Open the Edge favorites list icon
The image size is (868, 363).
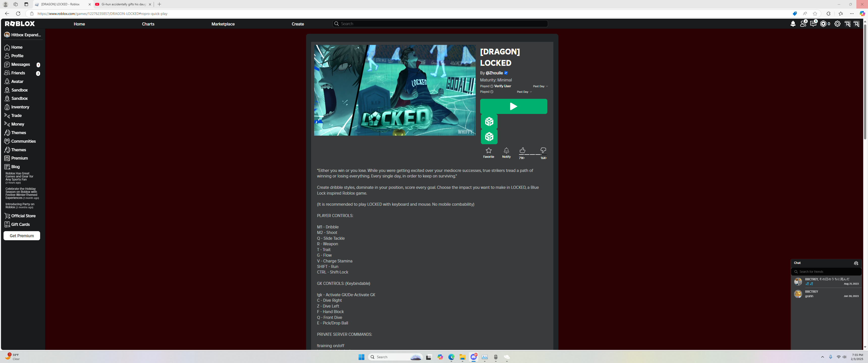click(840, 13)
